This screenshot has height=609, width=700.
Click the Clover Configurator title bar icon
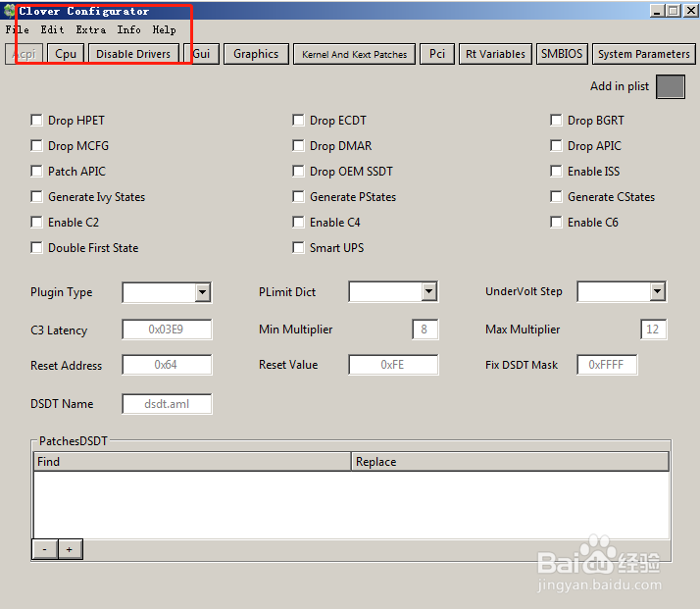[x=9, y=11]
